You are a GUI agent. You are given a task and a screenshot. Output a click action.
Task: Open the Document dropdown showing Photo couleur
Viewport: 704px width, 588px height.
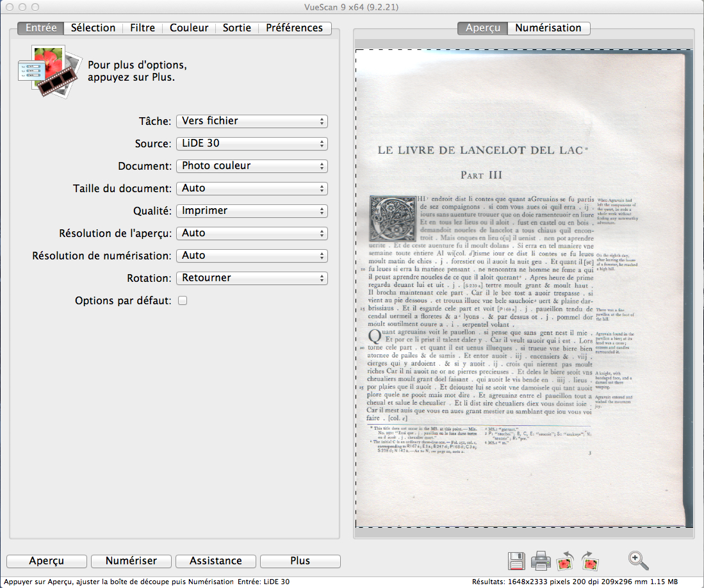(x=252, y=166)
